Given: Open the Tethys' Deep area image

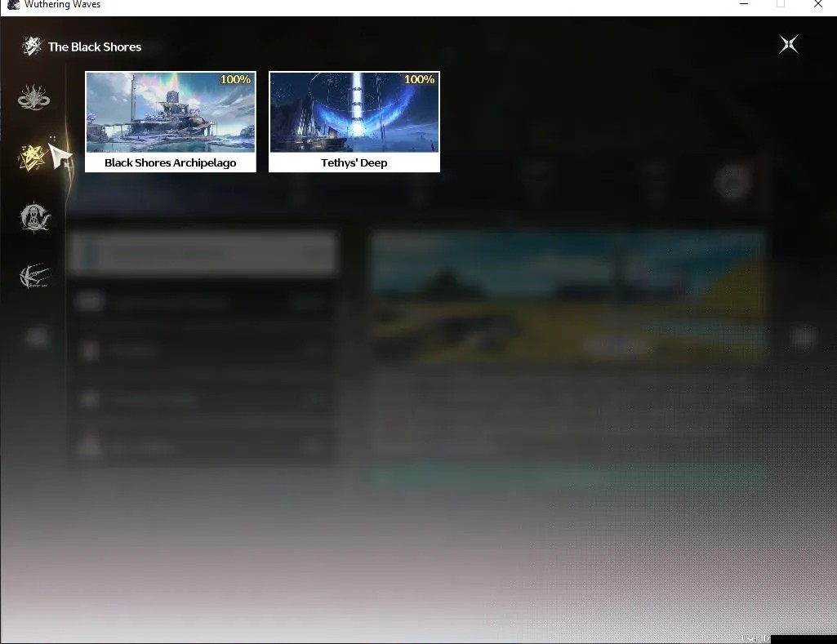Looking at the screenshot, I should 354,112.
